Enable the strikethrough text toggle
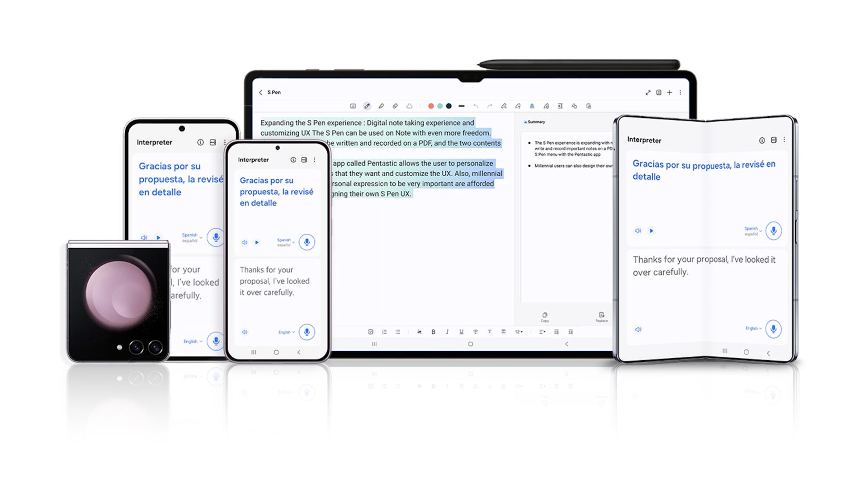Image resolution: width=868 pixels, height=488 pixels. click(x=475, y=332)
